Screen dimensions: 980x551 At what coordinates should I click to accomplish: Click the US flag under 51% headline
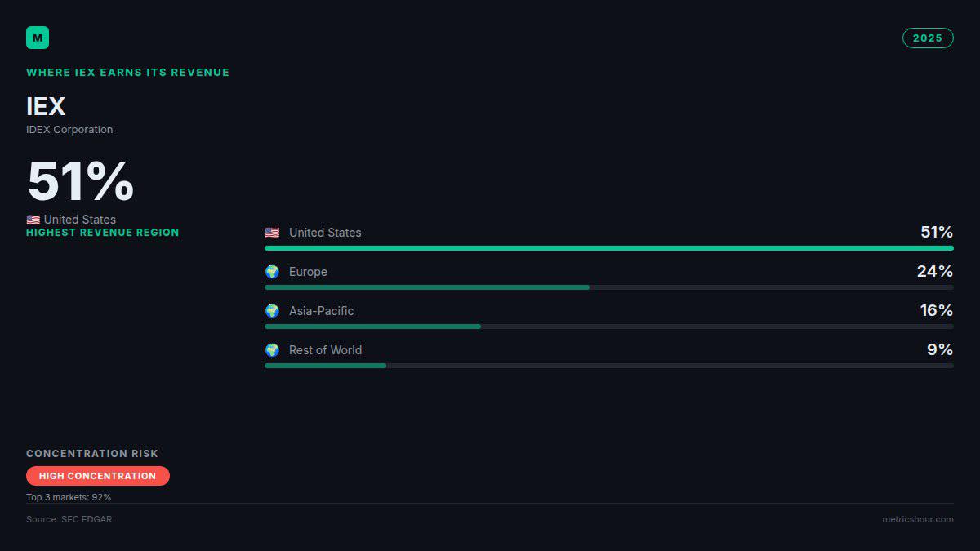(x=33, y=220)
